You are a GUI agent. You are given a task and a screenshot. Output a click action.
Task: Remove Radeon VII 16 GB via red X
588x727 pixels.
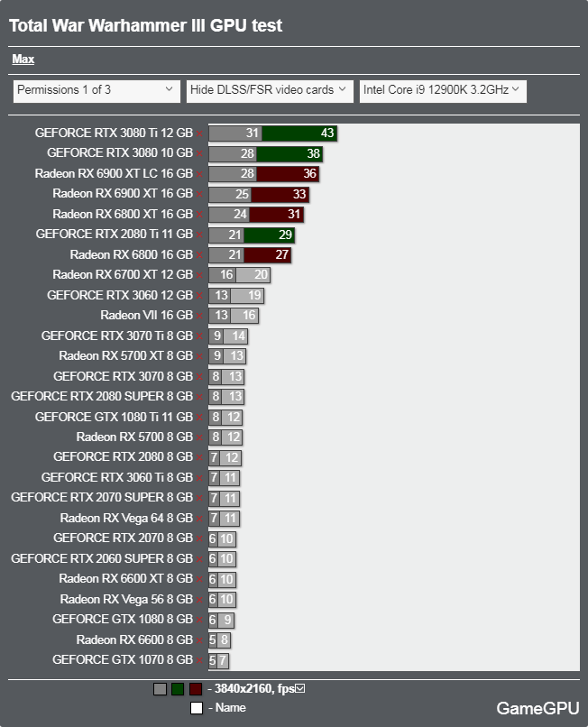pos(199,316)
